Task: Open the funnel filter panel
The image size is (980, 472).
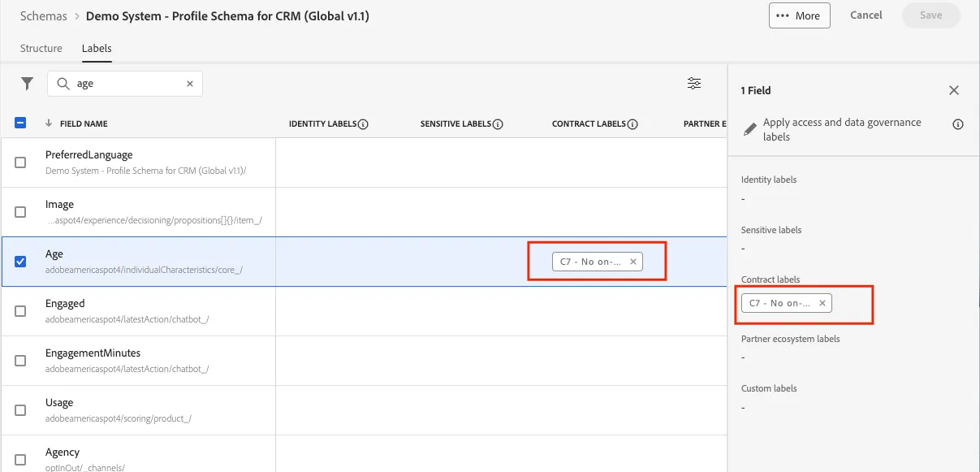Action: pyautogui.click(x=28, y=83)
